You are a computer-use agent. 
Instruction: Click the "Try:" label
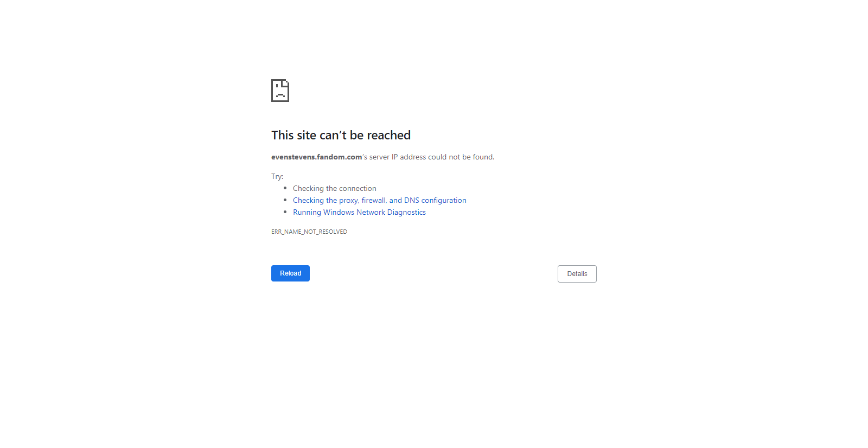click(277, 176)
